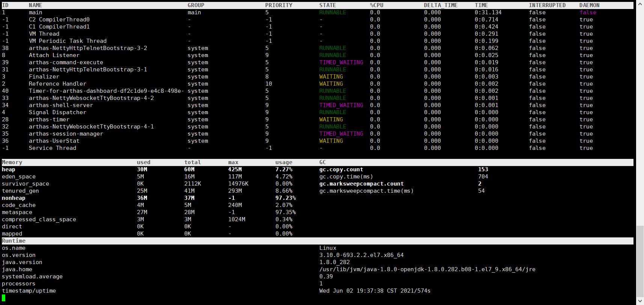This screenshot has width=644, height=305.
Task: Click the java.version value '1.8.0_282'
Action: tap(334, 262)
